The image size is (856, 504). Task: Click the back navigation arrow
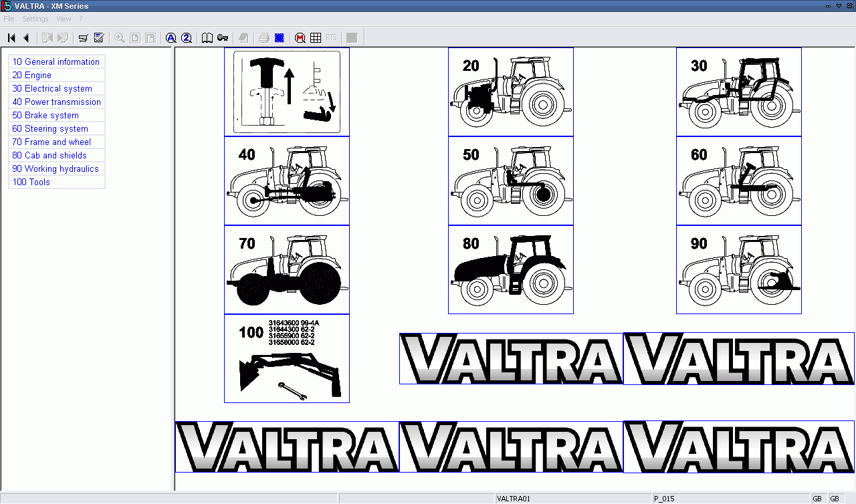(x=25, y=37)
